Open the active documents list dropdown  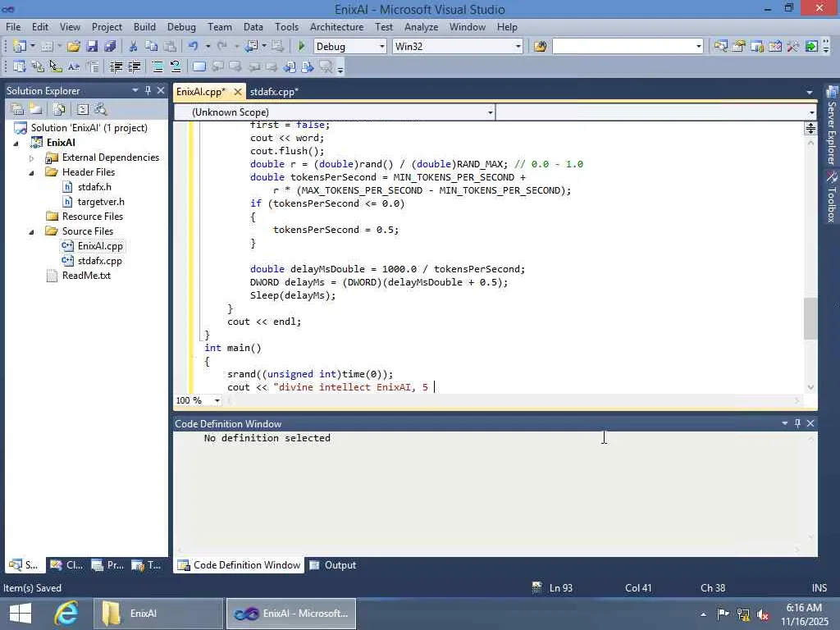pos(810,92)
